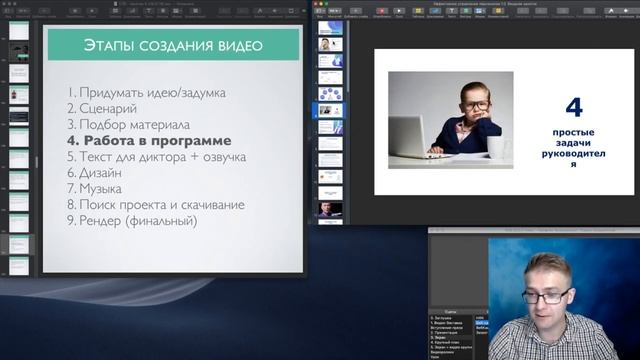Insert a table in the right Keynote window
The width and height of the screenshot is (640, 360).
click(418, 11)
